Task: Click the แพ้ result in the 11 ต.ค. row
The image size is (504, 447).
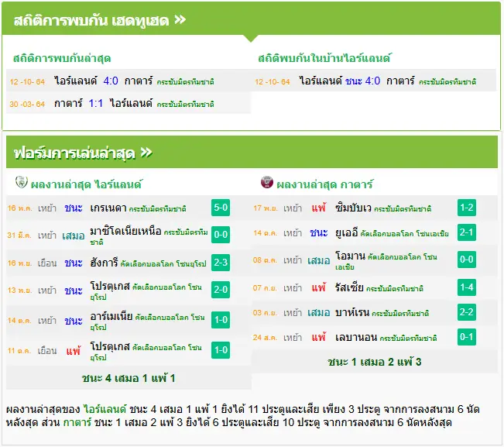Action: coord(74,350)
